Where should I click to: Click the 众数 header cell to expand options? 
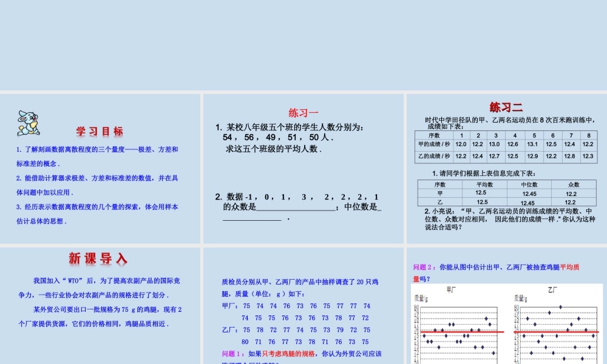(573, 184)
